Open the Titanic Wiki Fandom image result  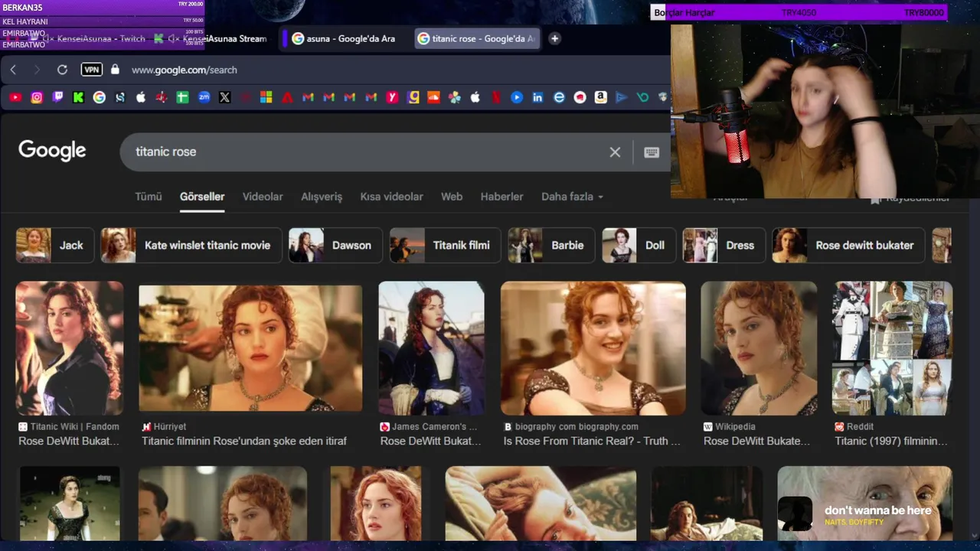click(x=70, y=348)
